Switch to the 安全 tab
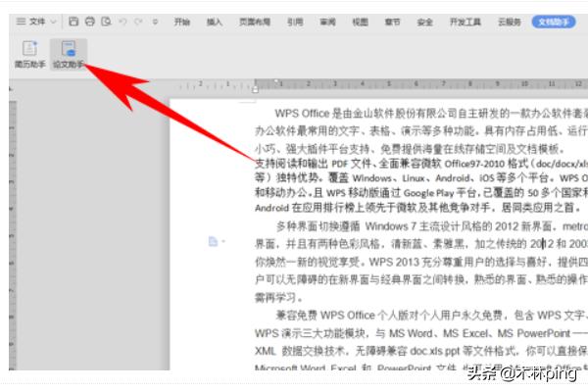588x392 pixels. pyautogui.click(x=425, y=22)
